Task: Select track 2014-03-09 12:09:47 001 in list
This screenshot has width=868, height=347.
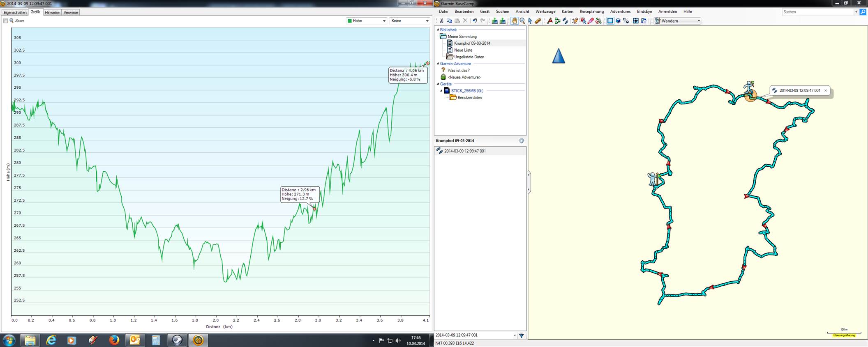Action: click(480, 151)
